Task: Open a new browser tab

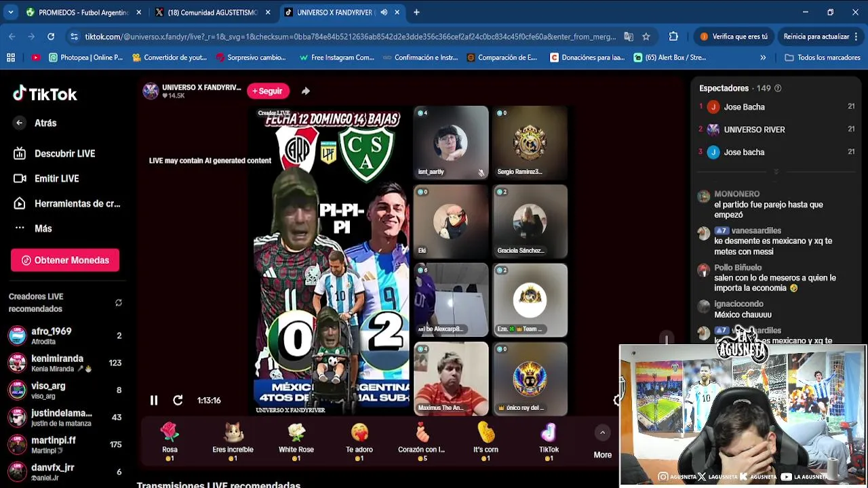Action: (416, 12)
